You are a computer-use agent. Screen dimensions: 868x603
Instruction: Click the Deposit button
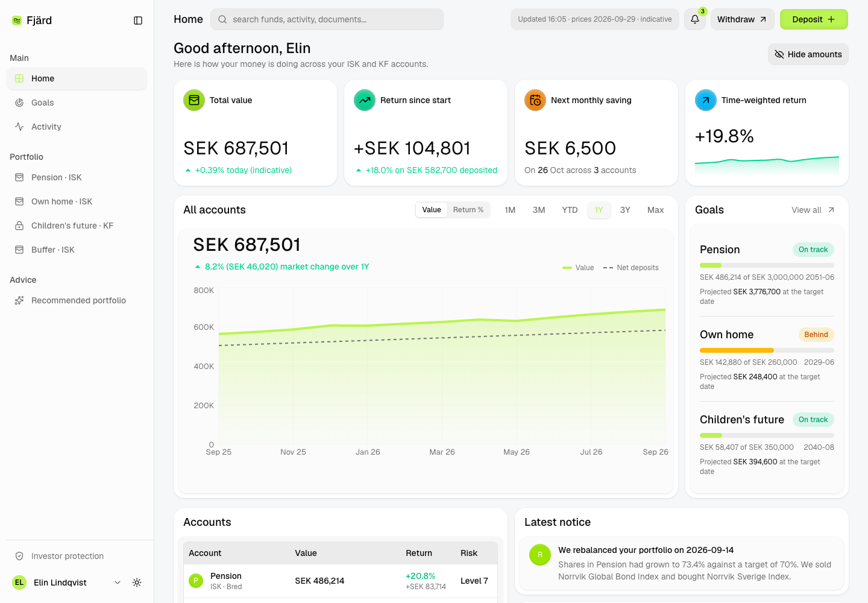click(814, 19)
